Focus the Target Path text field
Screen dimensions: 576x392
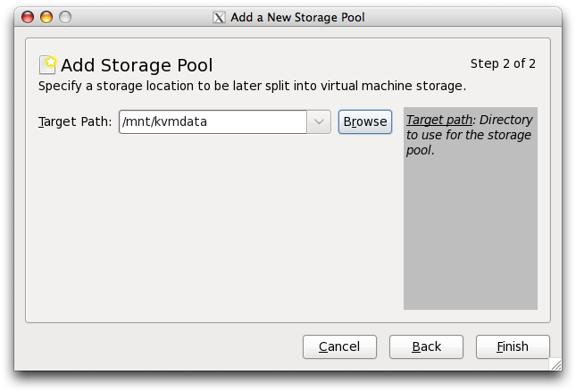tap(213, 121)
